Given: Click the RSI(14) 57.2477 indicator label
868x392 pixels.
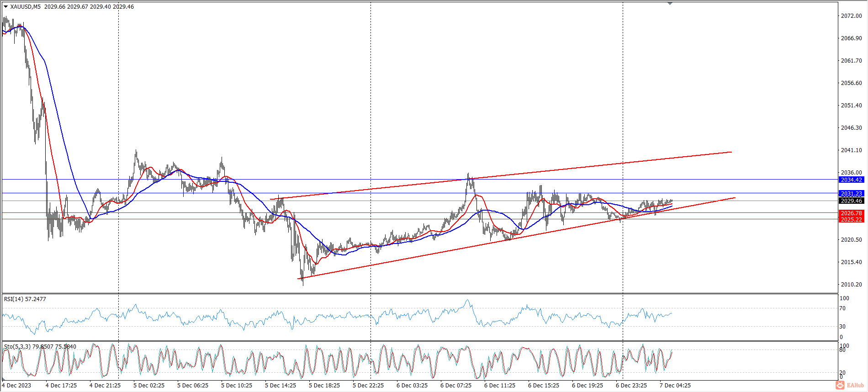Looking at the screenshot, I should pos(25,299).
